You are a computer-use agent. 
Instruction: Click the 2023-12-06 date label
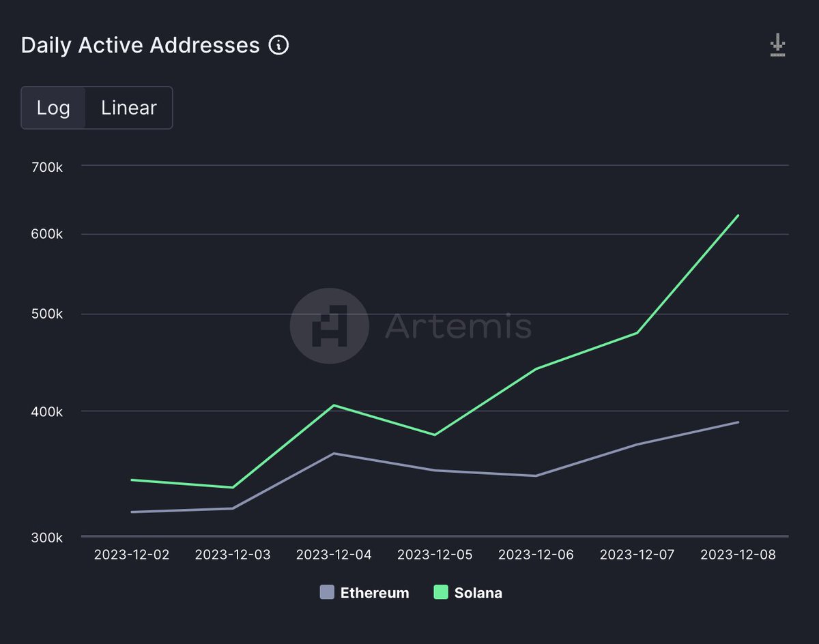pos(536,555)
